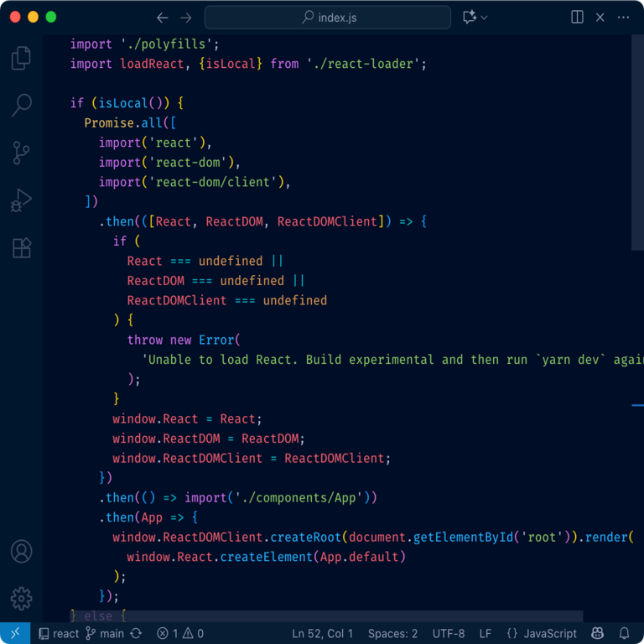This screenshot has width=644, height=644.
Task: Open the errors and warnings indicator
Action: click(x=179, y=634)
